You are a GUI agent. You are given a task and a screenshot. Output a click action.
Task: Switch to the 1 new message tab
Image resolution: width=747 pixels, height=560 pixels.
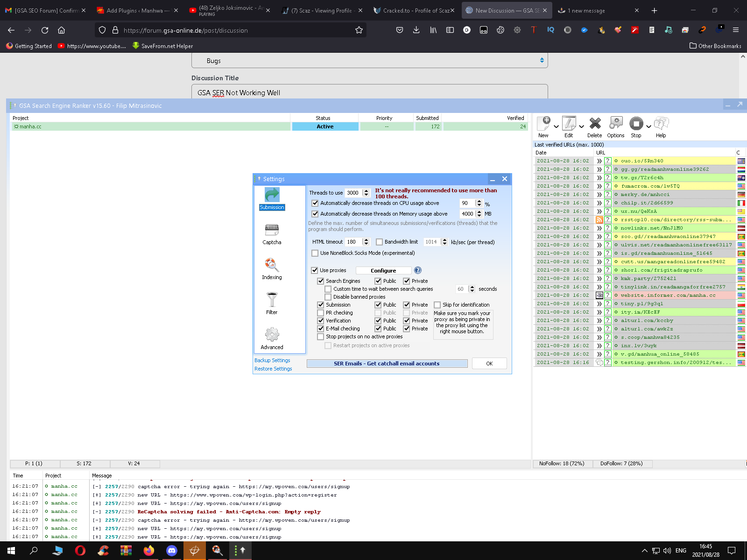click(599, 10)
